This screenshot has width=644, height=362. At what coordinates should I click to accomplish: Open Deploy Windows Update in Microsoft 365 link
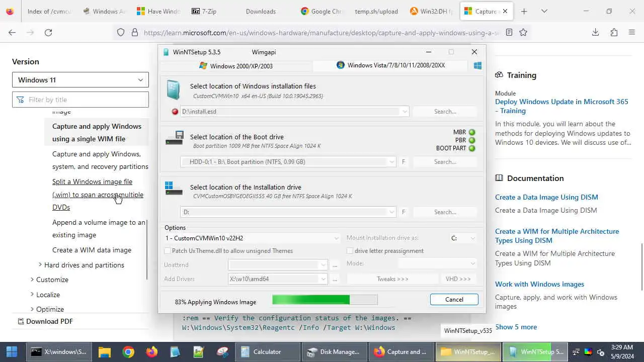point(561,106)
